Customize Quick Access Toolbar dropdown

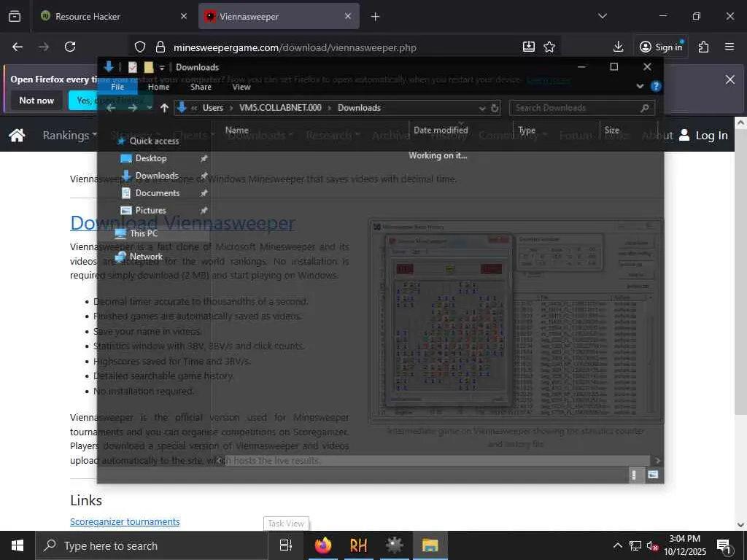point(162,67)
